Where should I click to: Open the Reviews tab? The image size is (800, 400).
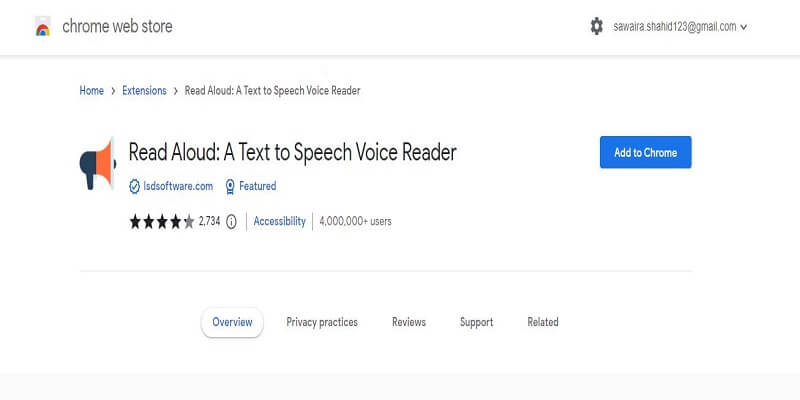pyautogui.click(x=409, y=322)
